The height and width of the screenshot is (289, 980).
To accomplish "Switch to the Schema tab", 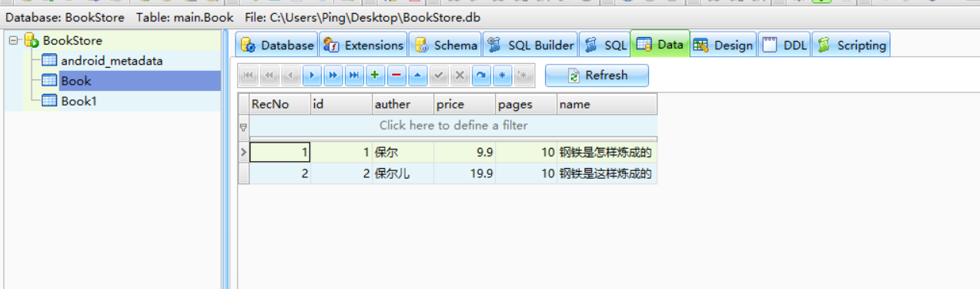I will 445,45.
